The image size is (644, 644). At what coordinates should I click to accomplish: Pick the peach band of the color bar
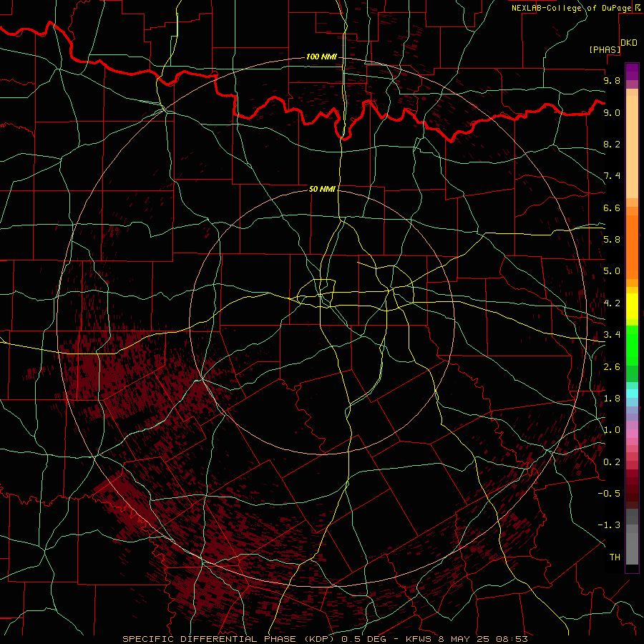point(632,147)
